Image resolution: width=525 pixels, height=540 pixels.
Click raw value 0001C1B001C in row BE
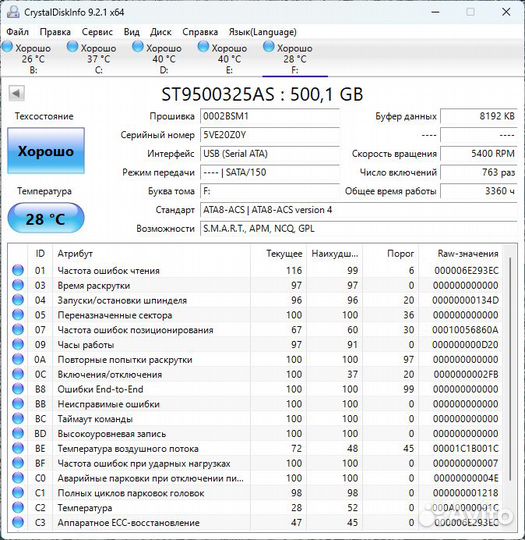tap(465, 448)
